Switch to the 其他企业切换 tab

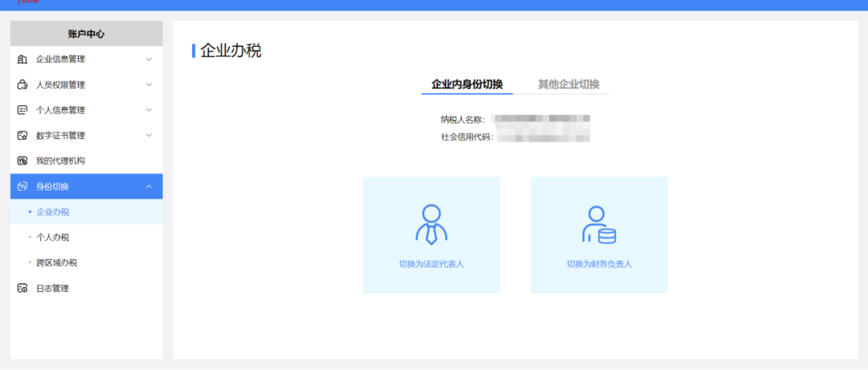(x=568, y=84)
